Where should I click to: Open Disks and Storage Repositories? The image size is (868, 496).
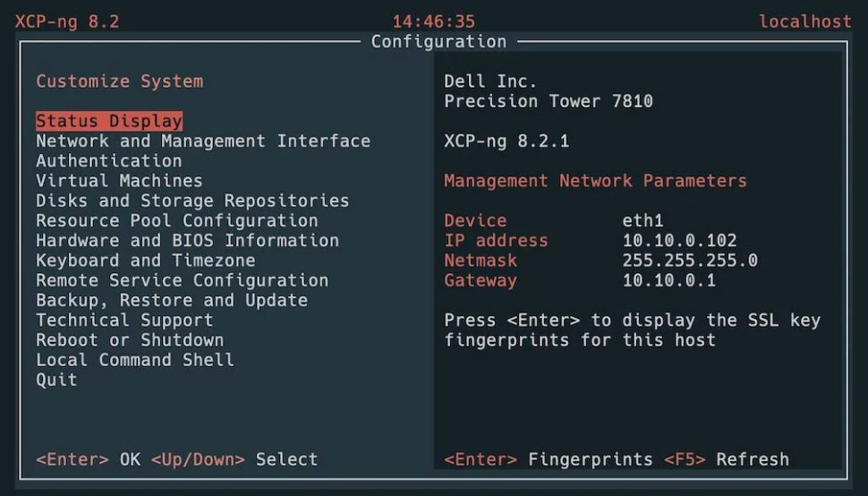pos(192,201)
